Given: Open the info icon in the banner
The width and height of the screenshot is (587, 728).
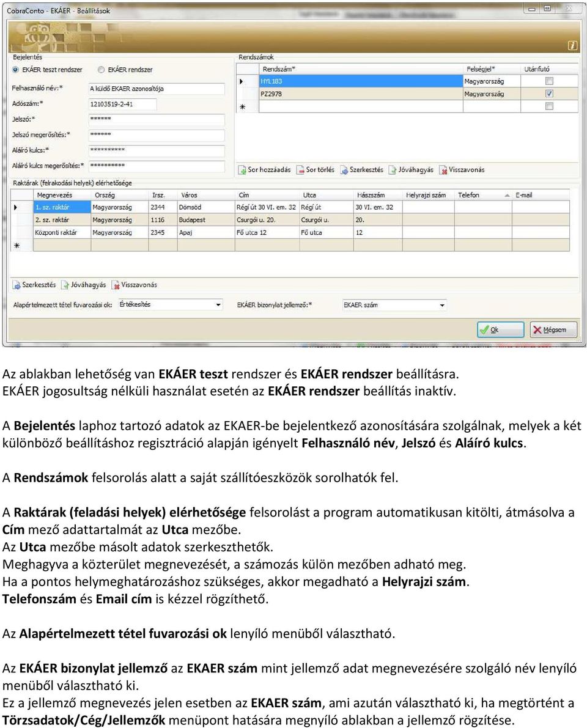Looking at the screenshot, I should (572, 45).
